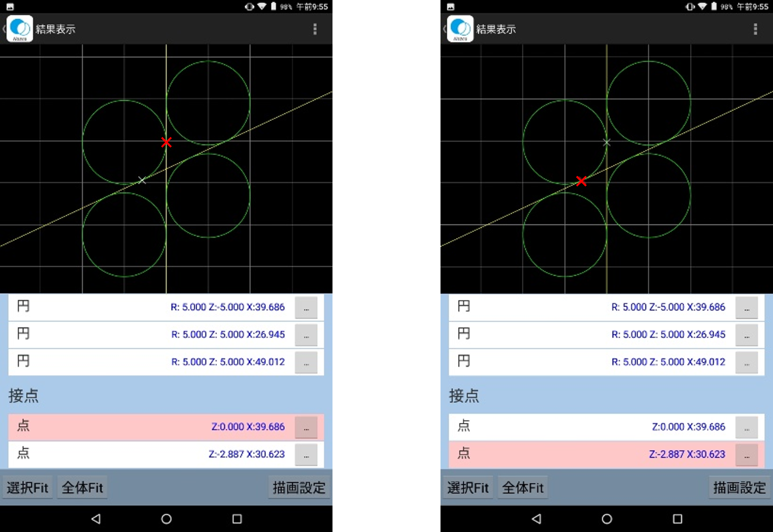The image size is (773, 532).
Task: Tap 結果表示 title in left screen
Action: 56,29
